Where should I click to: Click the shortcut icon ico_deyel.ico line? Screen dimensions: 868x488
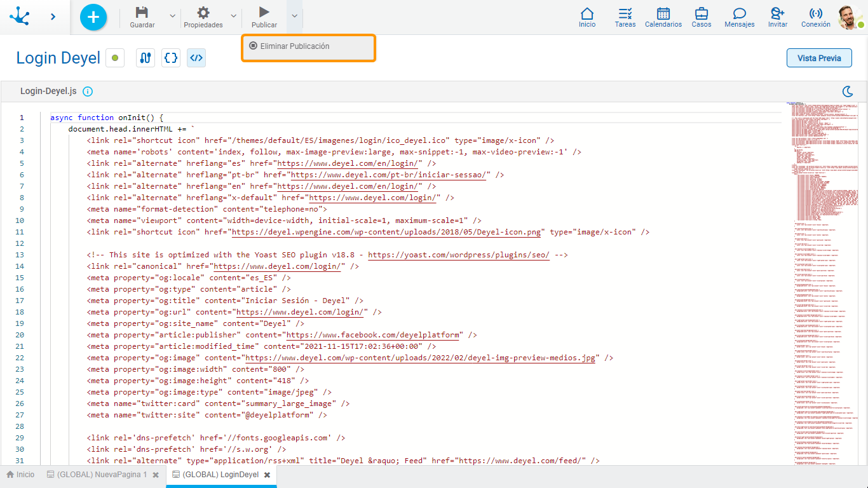[320, 140]
